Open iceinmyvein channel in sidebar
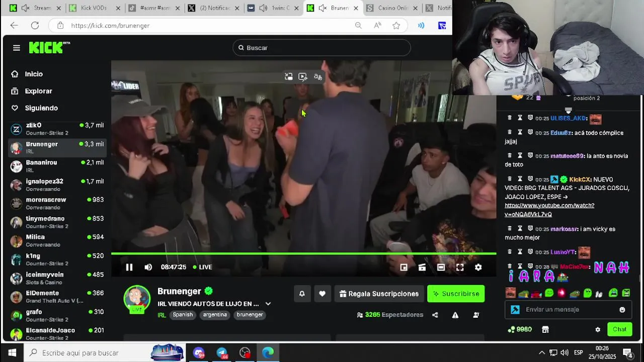 click(57, 278)
